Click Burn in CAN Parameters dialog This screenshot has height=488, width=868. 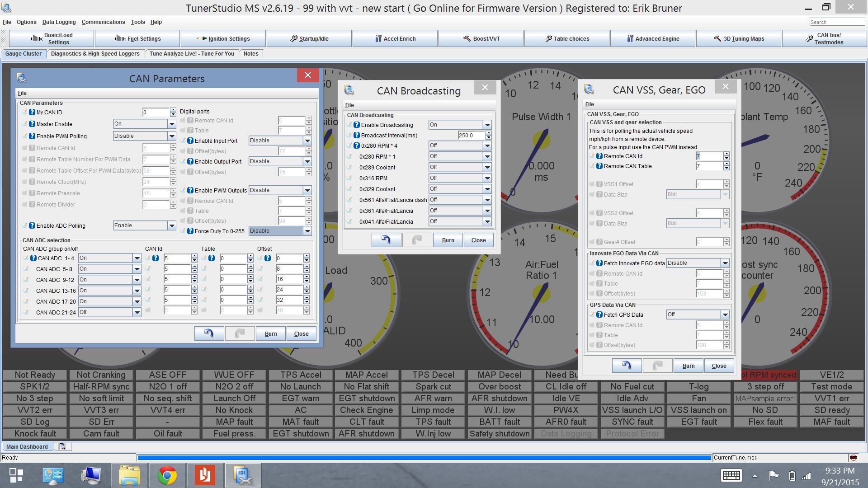click(271, 333)
